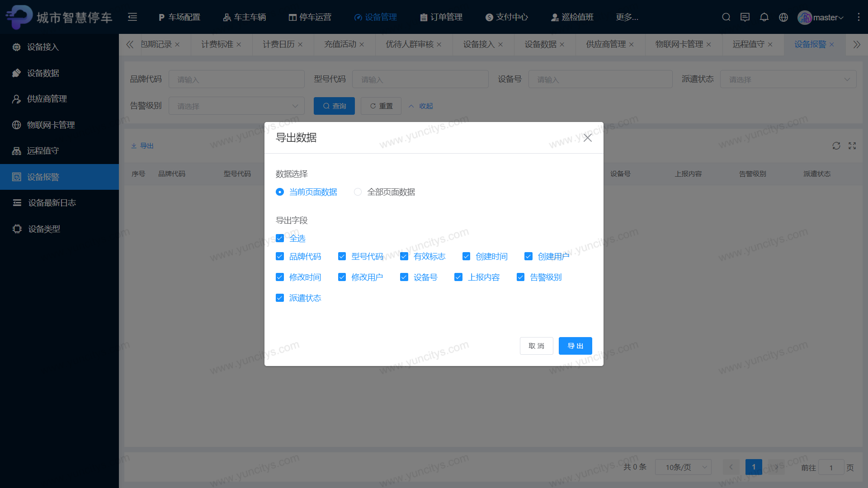Uncheck the 全选 checkbox

point(280,238)
